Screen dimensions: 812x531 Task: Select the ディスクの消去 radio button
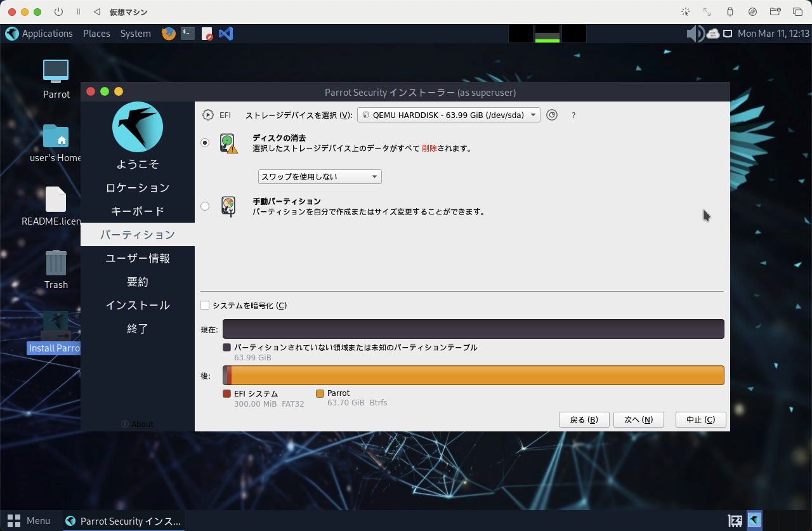coord(205,143)
